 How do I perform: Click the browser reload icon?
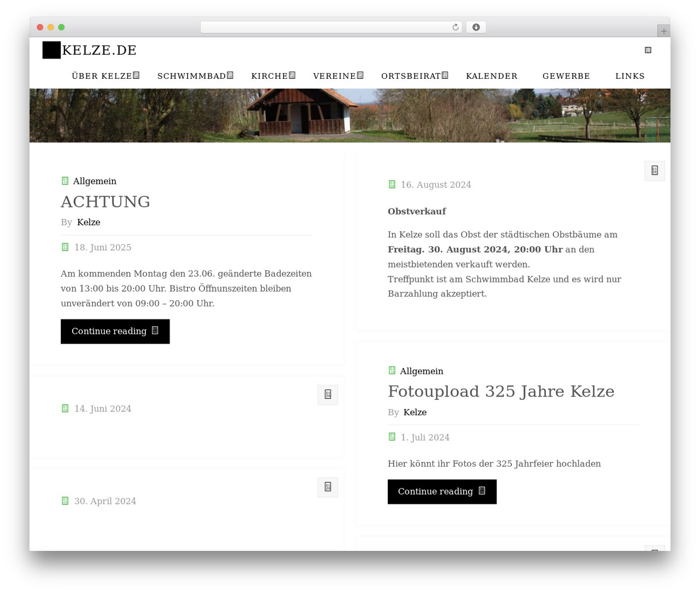[x=456, y=27]
